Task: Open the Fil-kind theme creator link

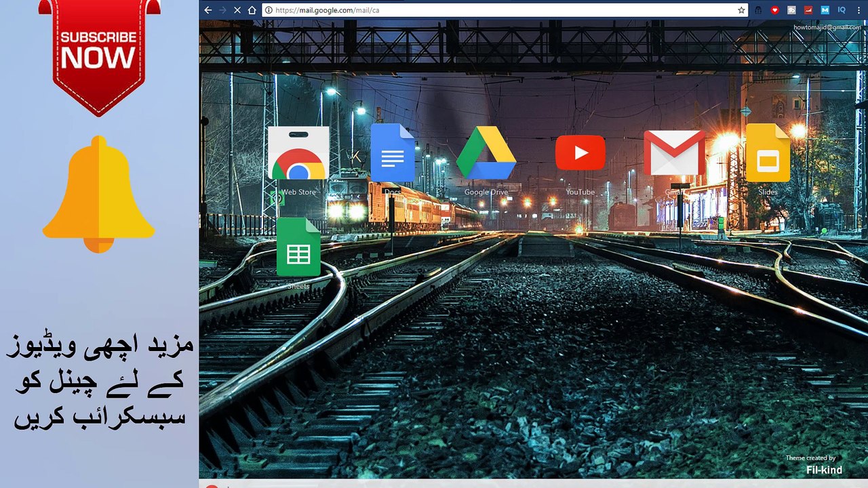Action: click(x=824, y=470)
